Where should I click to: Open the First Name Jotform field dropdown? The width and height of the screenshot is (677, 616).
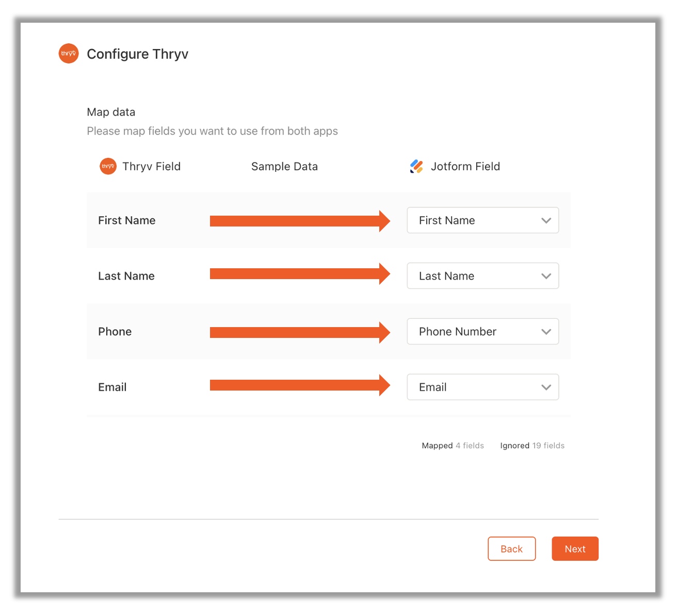[482, 220]
